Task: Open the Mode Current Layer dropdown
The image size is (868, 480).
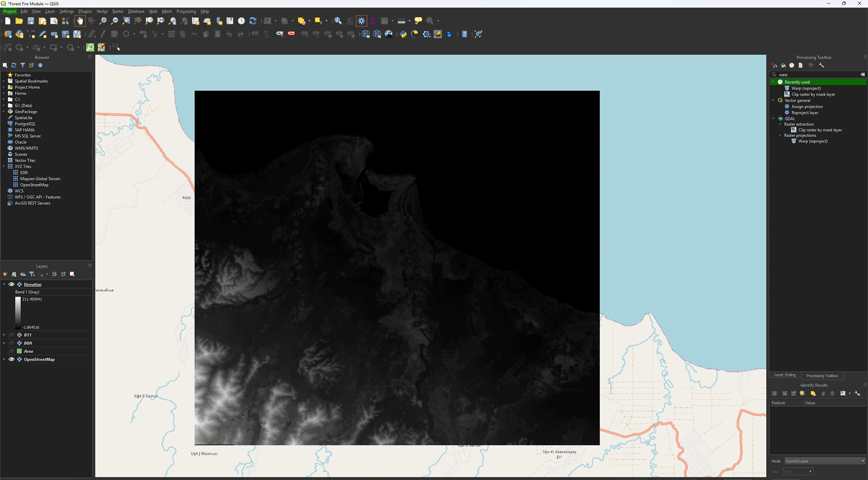Action: tap(825, 461)
